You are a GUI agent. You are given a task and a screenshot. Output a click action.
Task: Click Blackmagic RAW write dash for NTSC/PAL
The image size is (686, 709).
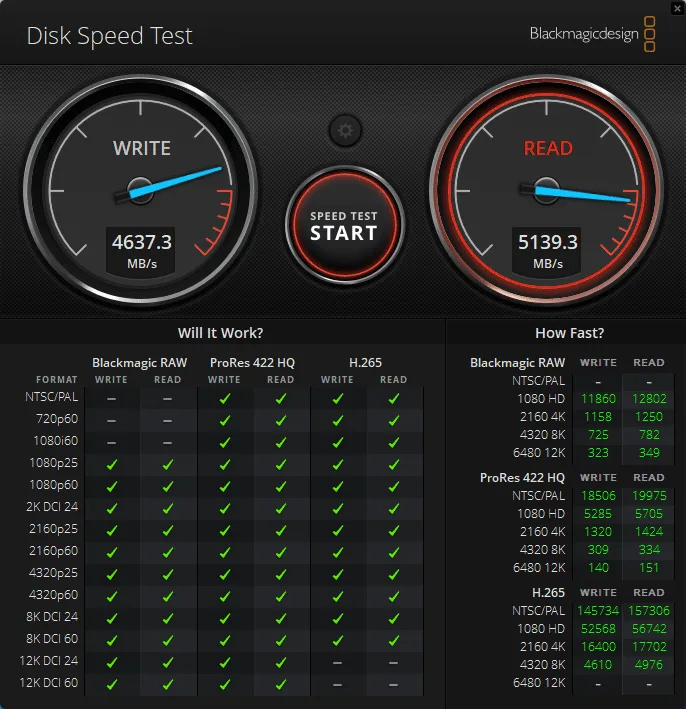pos(111,399)
